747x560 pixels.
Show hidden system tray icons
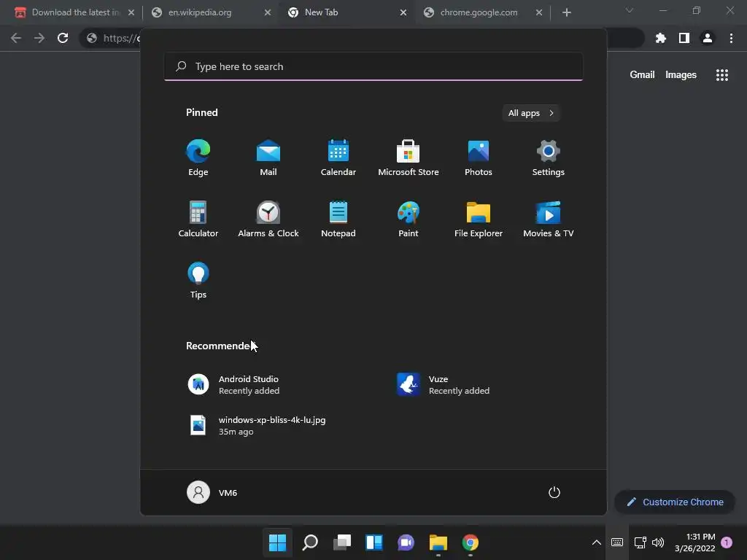click(x=596, y=542)
